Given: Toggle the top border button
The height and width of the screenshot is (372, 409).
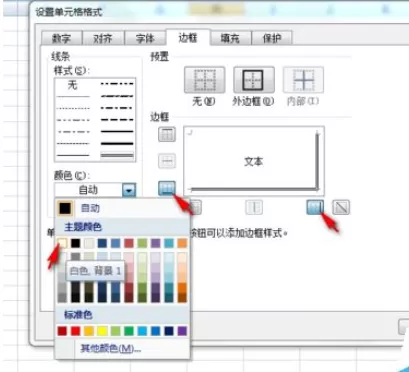Looking at the screenshot, I should tap(167, 134).
